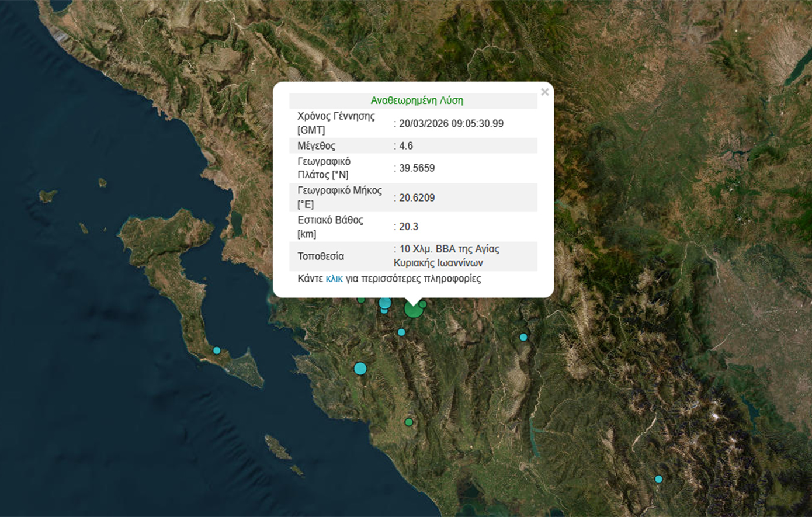Select the lone cyan marker east of the cluster

pos(523,337)
